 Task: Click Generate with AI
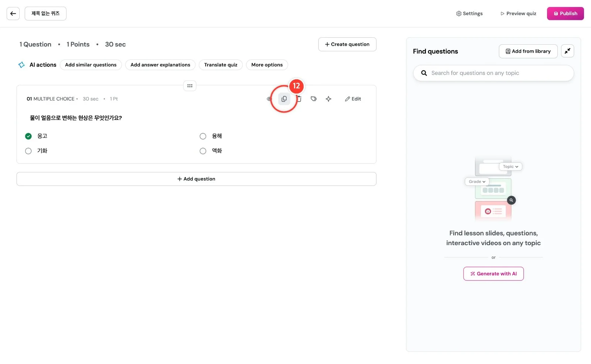493,274
